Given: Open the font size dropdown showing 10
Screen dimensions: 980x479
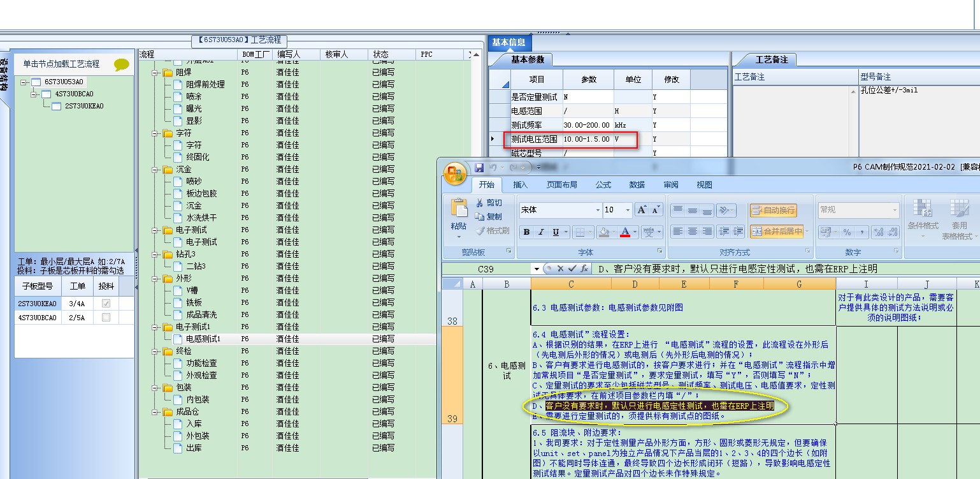Looking at the screenshot, I should (628, 210).
